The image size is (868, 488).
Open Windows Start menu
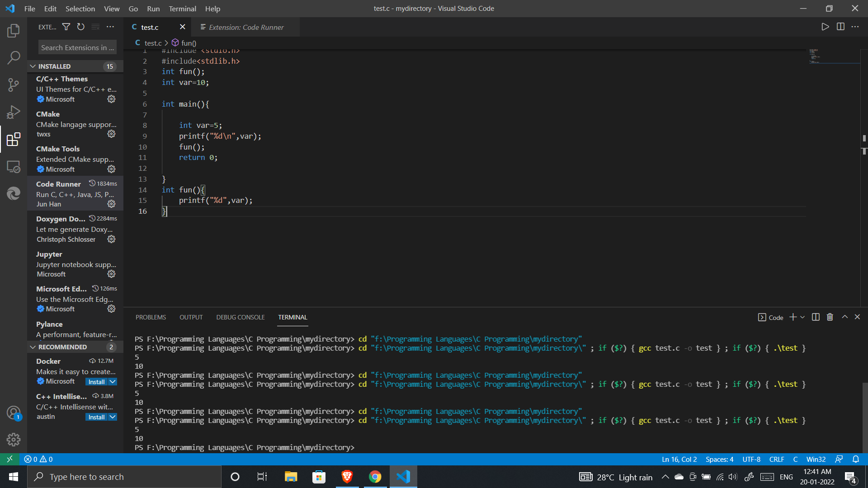coord(14,477)
